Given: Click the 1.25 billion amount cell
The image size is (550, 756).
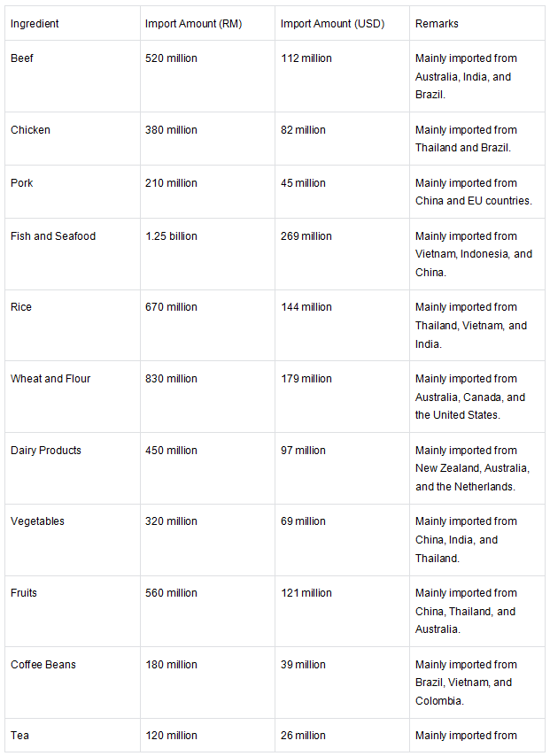Looking at the screenshot, I should pyautogui.click(x=207, y=254).
